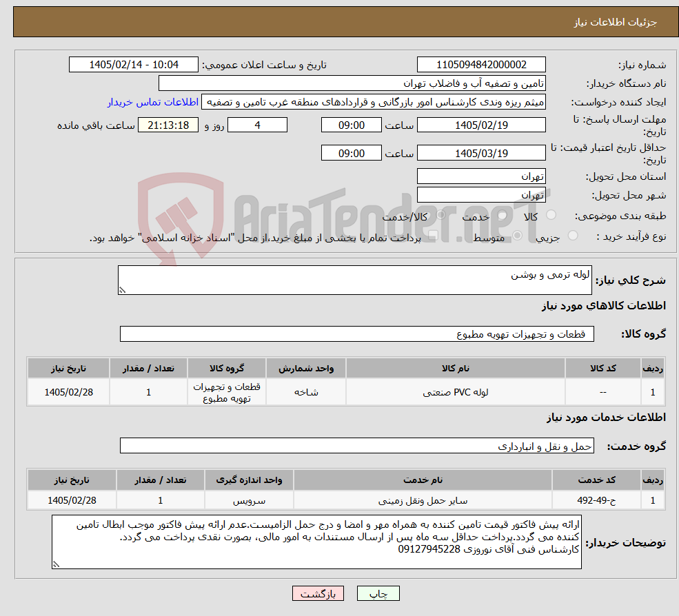
Task: Click price validity date 1405/03/19
Action: point(481,153)
